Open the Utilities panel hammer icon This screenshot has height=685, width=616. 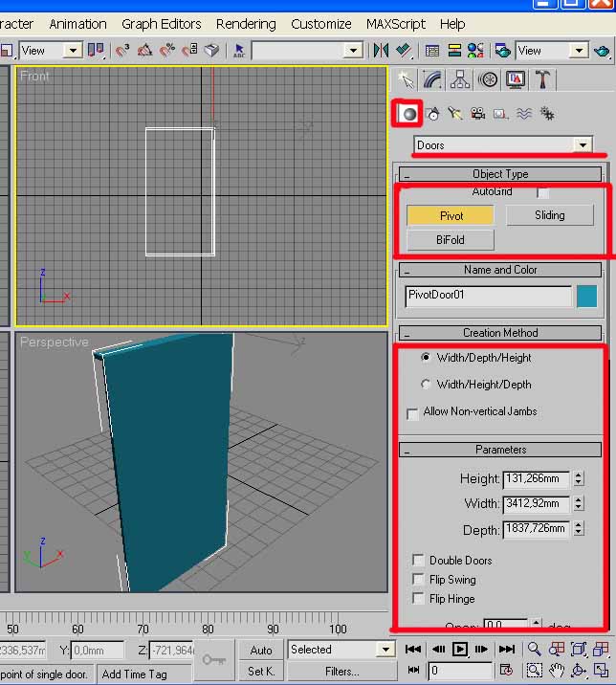pyautogui.click(x=543, y=80)
